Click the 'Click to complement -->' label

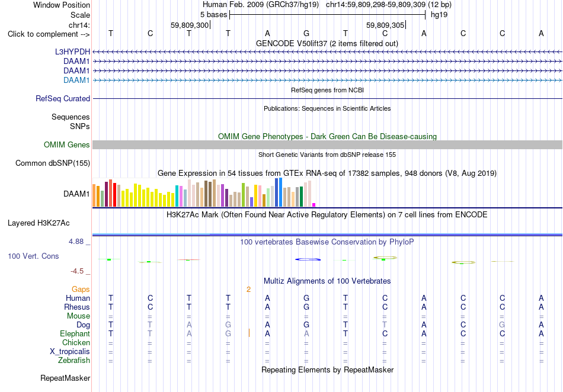coord(49,34)
